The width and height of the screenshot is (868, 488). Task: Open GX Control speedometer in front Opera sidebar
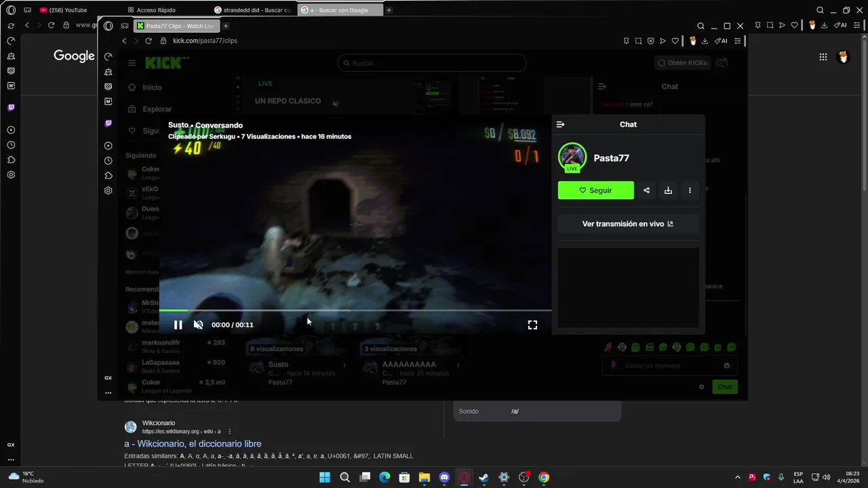point(108,56)
